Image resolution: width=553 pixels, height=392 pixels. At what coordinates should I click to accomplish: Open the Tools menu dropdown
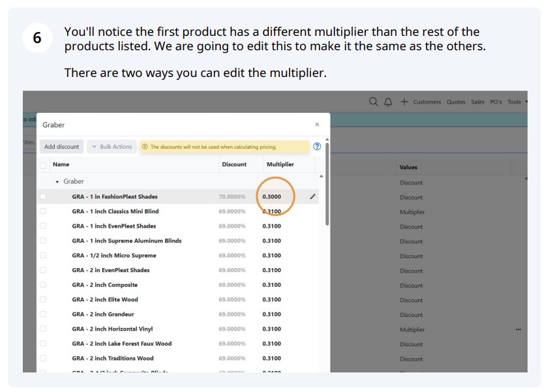[x=517, y=102]
